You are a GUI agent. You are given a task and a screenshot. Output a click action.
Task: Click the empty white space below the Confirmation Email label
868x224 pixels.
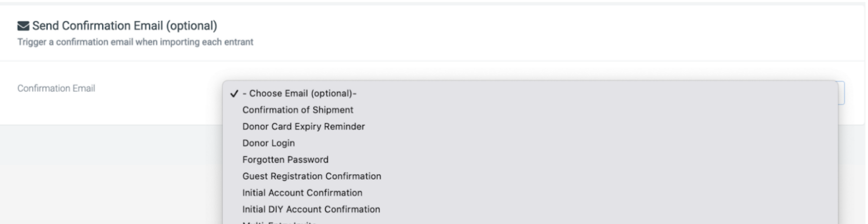[110, 111]
